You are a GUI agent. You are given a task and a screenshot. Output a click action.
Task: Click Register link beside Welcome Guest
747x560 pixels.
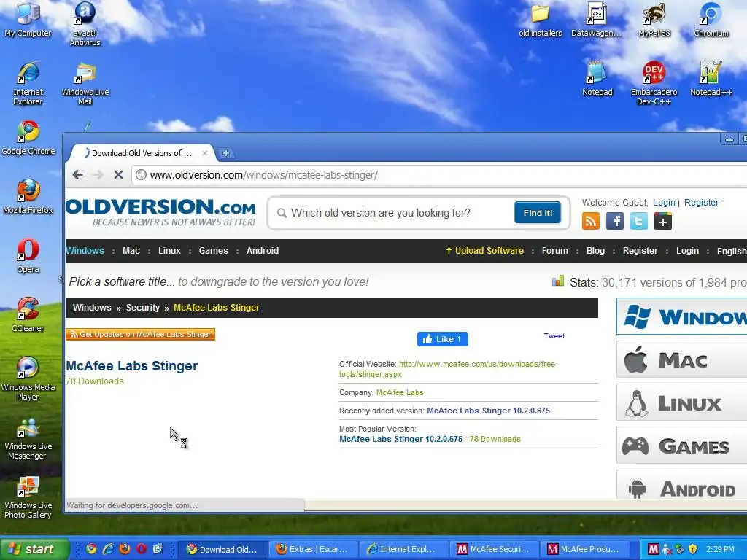[701, 203]
